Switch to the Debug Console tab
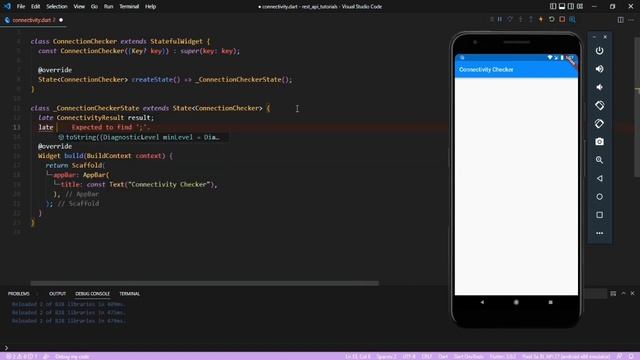Viewport: 640px width, 360px height. tap(92, 293)
